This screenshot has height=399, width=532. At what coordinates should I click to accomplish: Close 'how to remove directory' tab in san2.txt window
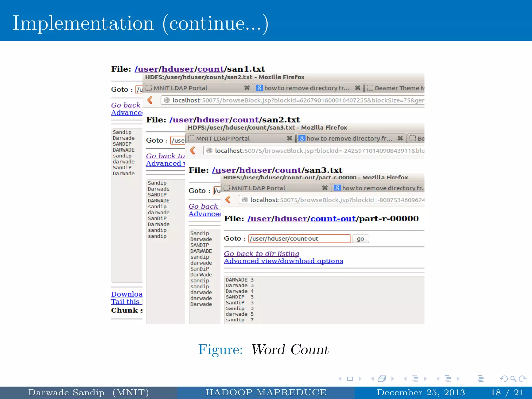pyautogui.click(x=358, y=88)
